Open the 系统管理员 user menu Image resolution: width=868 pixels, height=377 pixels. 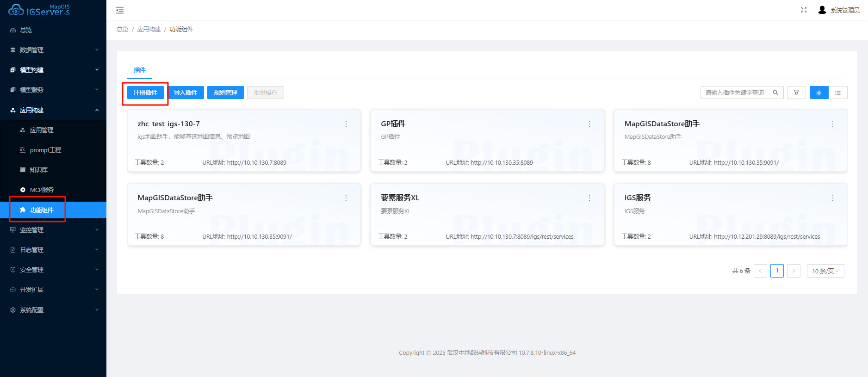839,10
